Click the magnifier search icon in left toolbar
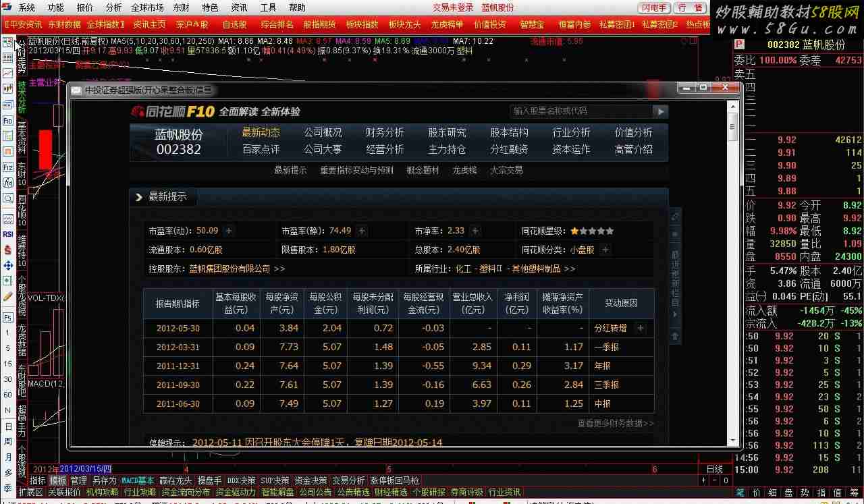This screenshot has width=864, height=504. pos(8,198)
